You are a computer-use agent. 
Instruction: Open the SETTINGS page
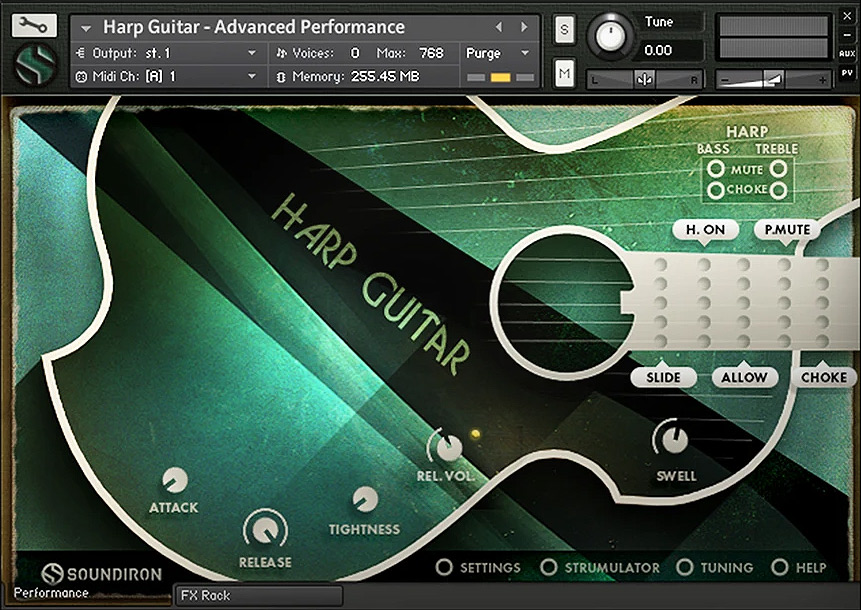(x=478, y=567)
